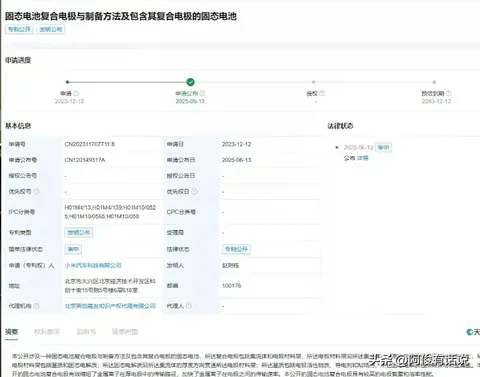Click the 授权公告号 field label

(23, 176)
